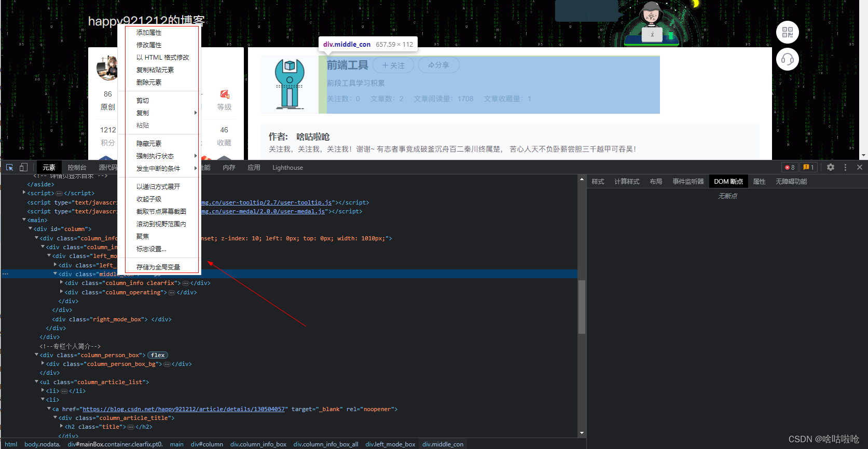Click the '+ 关注' follow button

pos(393,65)
